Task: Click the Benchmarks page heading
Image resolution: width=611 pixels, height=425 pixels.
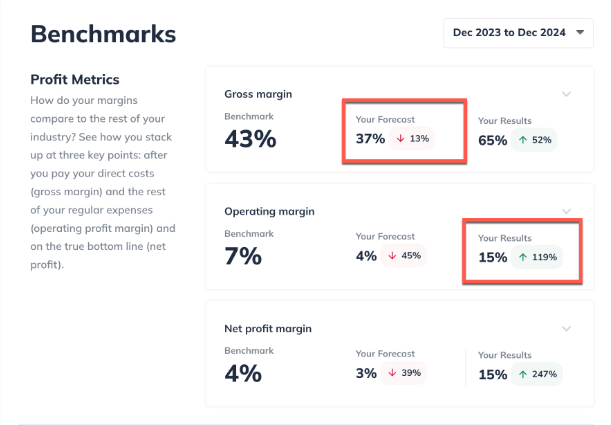Action: tap(103, 34)
